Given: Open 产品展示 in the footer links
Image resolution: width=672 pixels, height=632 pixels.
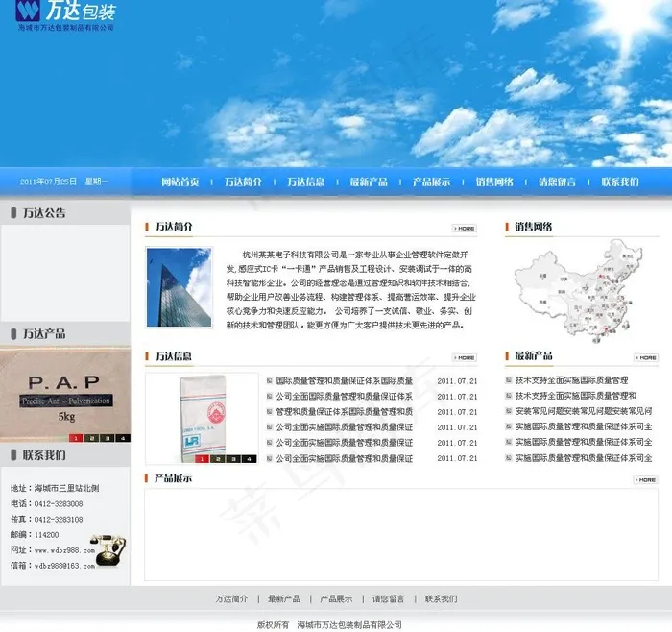Looking at the screenshot, I should click(x=336, y=599).
